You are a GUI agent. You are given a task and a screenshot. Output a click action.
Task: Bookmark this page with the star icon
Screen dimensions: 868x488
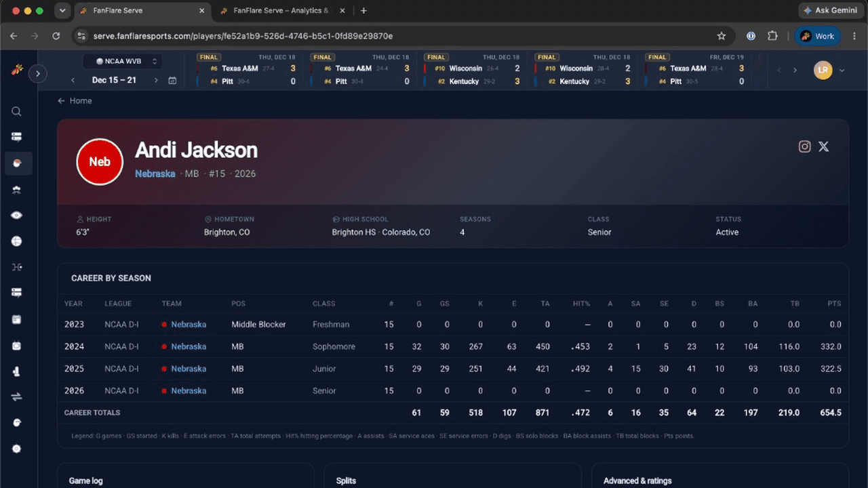click(x=722, y=36)
